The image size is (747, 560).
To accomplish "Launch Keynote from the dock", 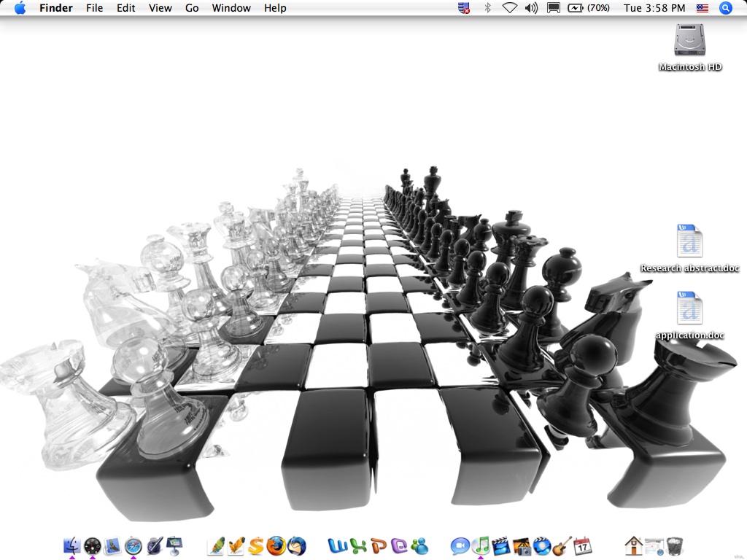I will click(174, 545).
